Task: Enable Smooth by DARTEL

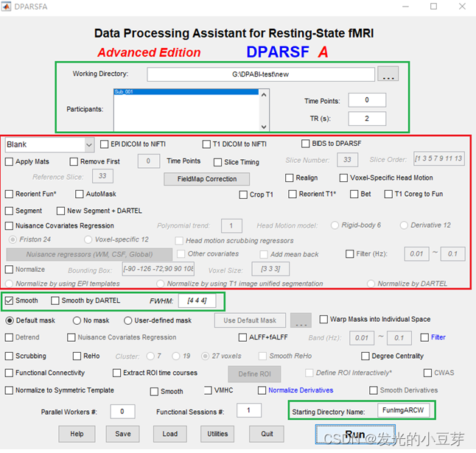Action: coord(55,301)
